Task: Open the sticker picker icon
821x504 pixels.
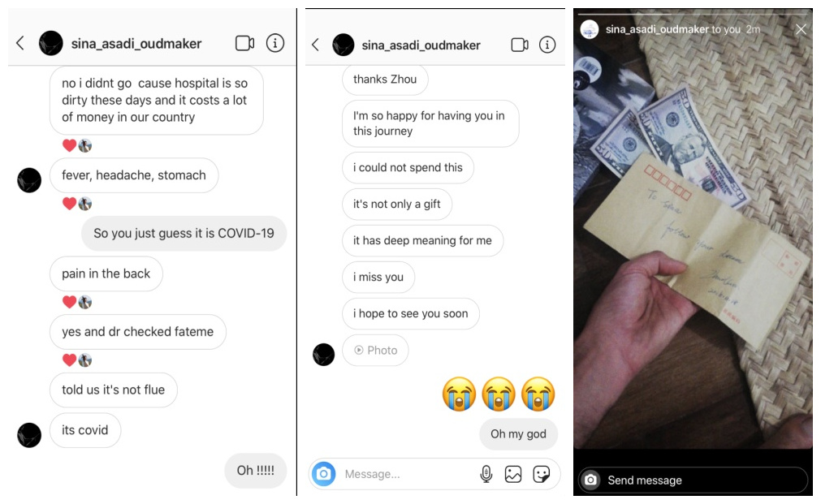Action: [541, 474]
